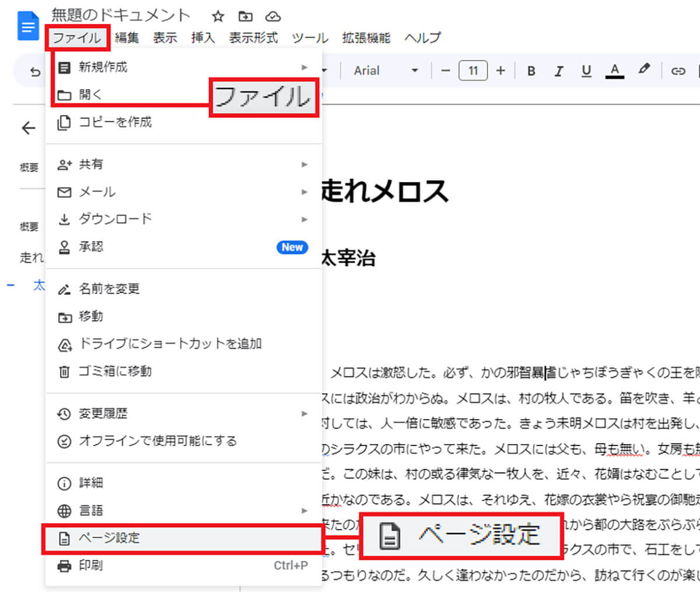Choose 印刷 menu entry

click(184, 566)
